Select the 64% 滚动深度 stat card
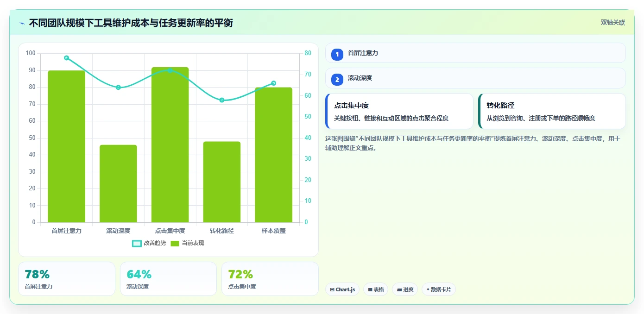The height and width of the screenshot is (314, 644). tap(168, 279)
